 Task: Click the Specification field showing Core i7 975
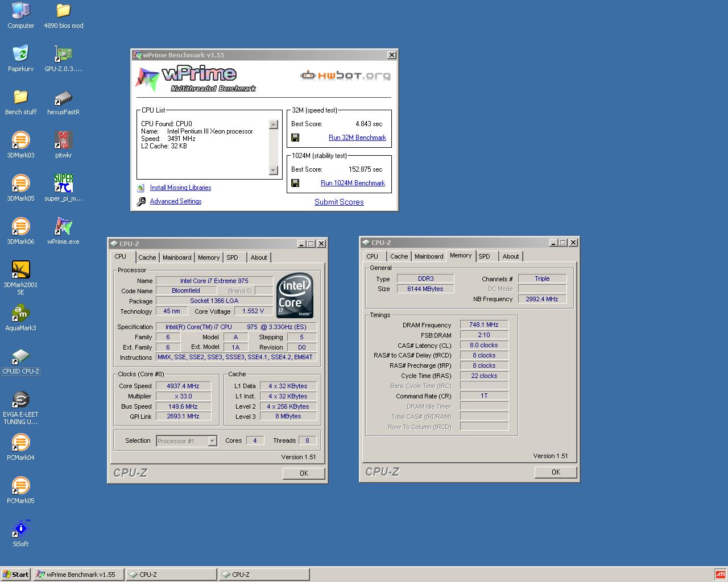click(237, 327)
